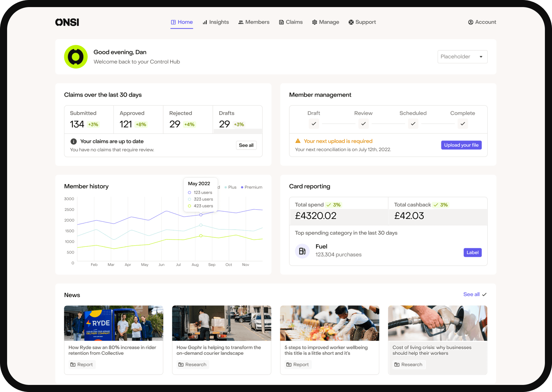Click the "423 users" tooltip entry
Screen dimensions: 552x392
pyautogui.click(x=203, y=206)
